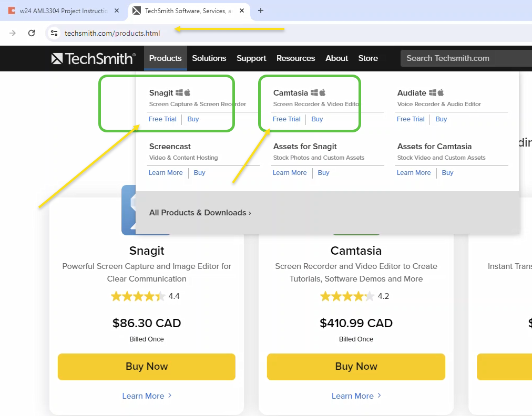Expand the Support menu
This screenshot has height=416, width=532.
point(251,58)
